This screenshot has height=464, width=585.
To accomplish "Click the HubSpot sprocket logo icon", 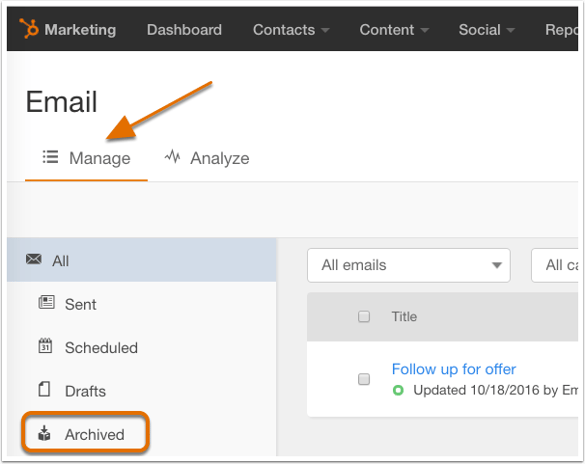I will pyautogui.click(x=29, y=28).
